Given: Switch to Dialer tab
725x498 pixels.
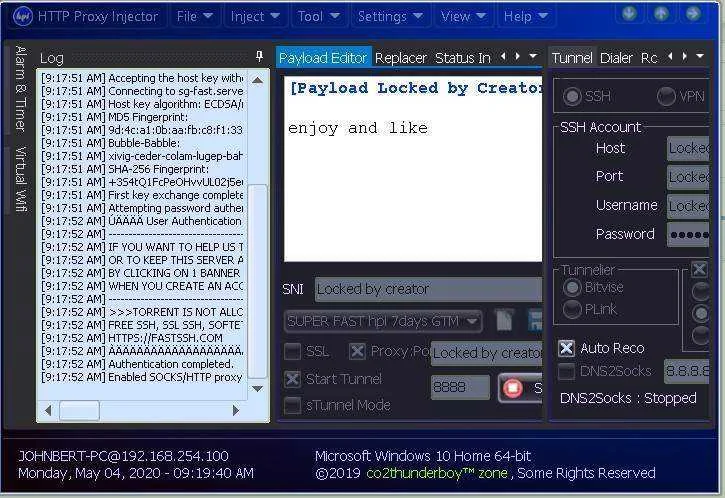Looking at the screenshot, I should click(x=616, y=58).
